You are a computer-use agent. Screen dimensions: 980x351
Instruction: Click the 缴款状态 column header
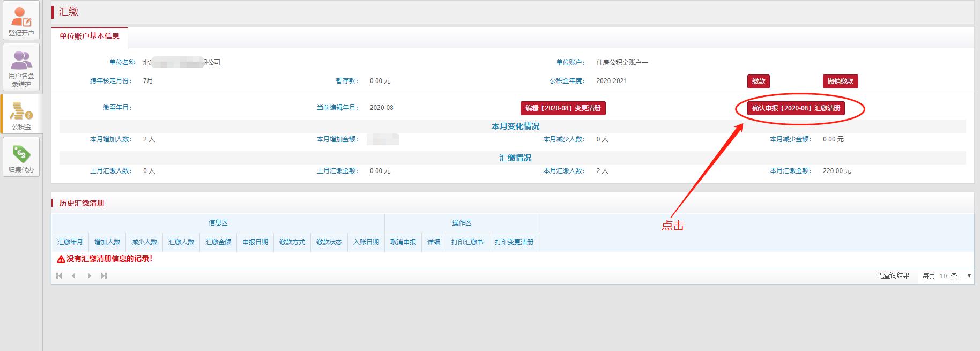coord(329,242)
